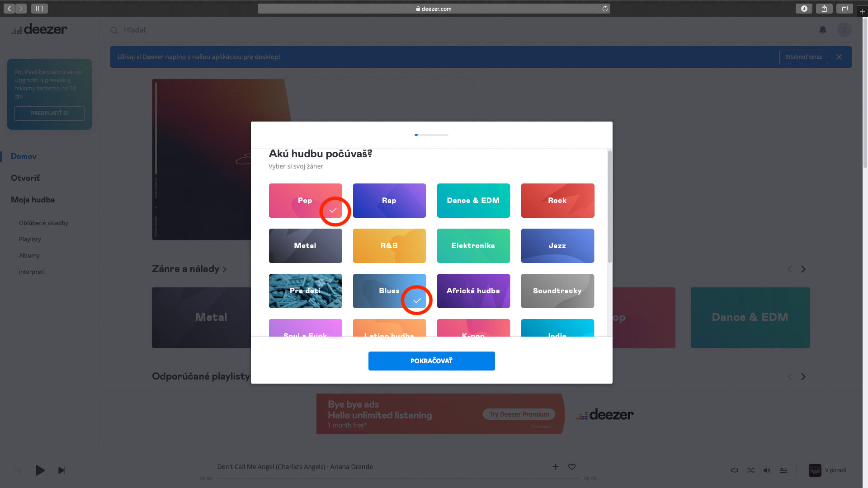Favorite the current song with heart

point(572,467)
